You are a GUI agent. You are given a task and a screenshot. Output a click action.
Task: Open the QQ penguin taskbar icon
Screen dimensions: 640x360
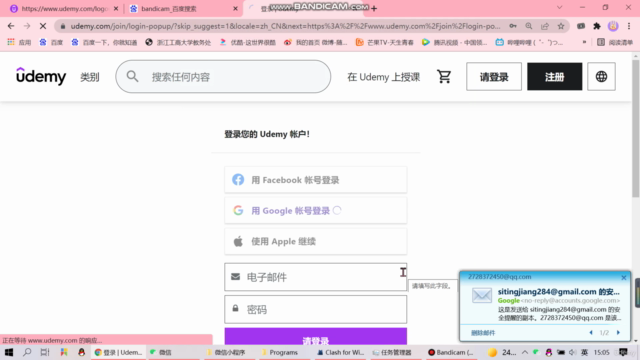[x=81, y=352]
